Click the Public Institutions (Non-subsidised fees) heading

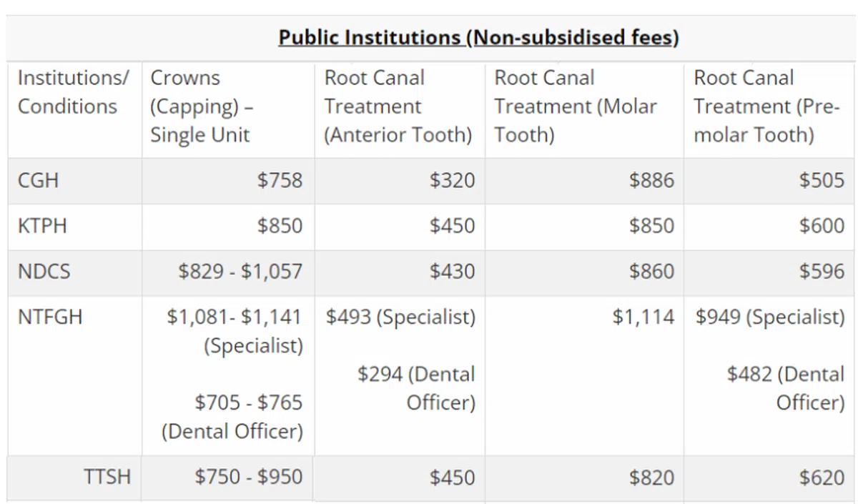tap(478, 37)
